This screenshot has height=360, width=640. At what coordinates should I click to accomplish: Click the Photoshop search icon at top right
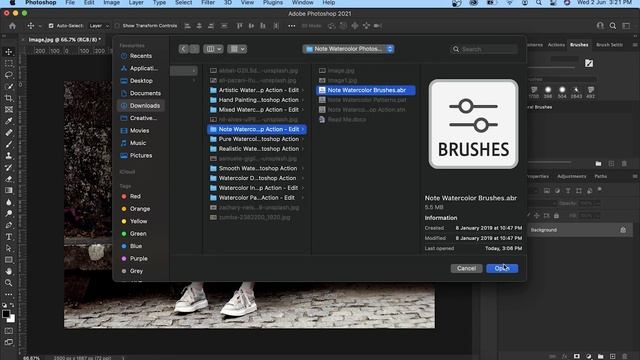(x=613, y=26)
